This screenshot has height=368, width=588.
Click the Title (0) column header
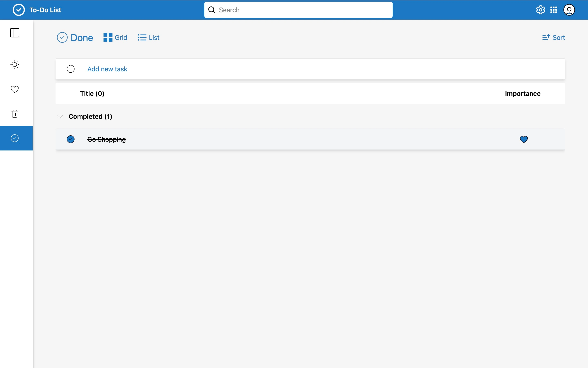pos(92,94)
